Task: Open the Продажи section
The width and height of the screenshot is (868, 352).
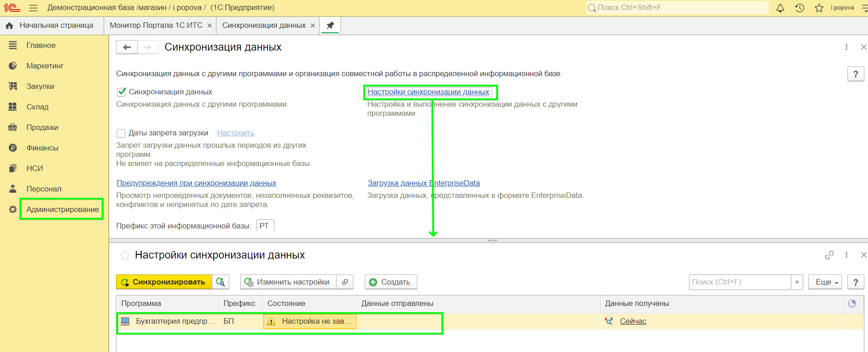Action: click(42, 127)
